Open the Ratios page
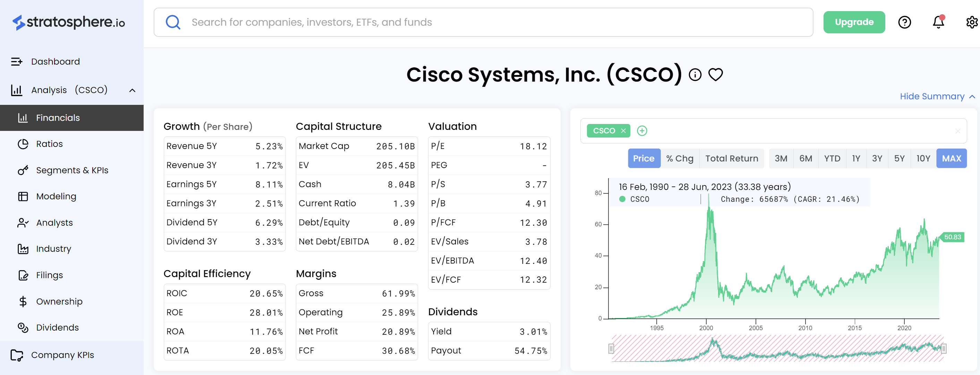 [x=50, y=144]
